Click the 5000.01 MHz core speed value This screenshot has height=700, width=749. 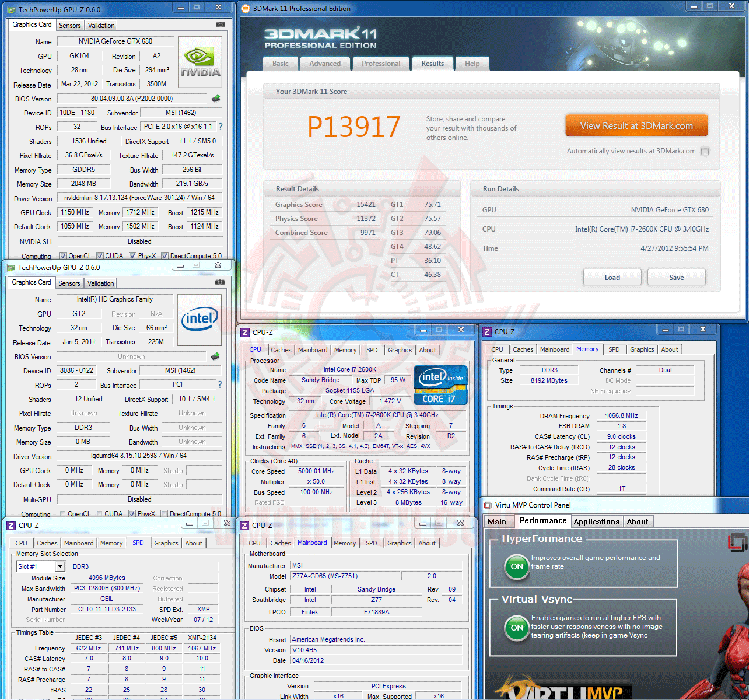tap(317, 471)
